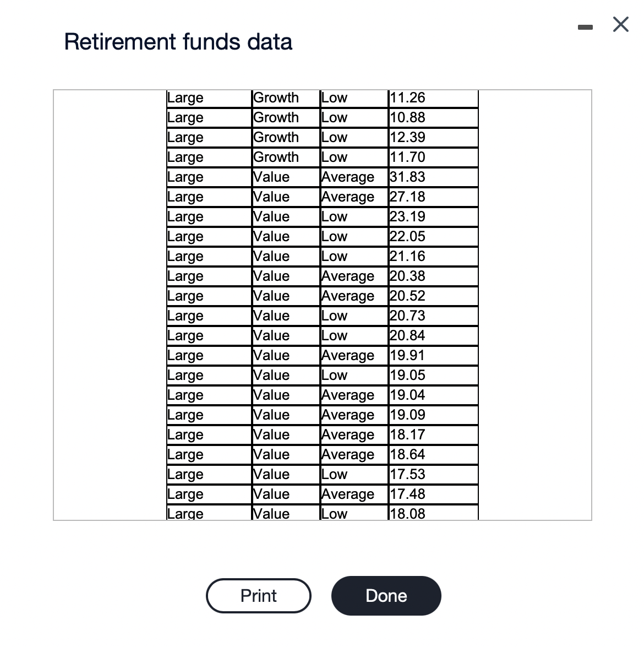Click the Done button

click(386, 595)
